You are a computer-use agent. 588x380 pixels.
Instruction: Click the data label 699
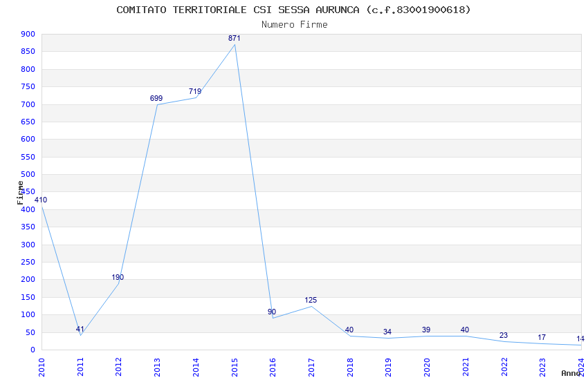[x=156, y=99]
